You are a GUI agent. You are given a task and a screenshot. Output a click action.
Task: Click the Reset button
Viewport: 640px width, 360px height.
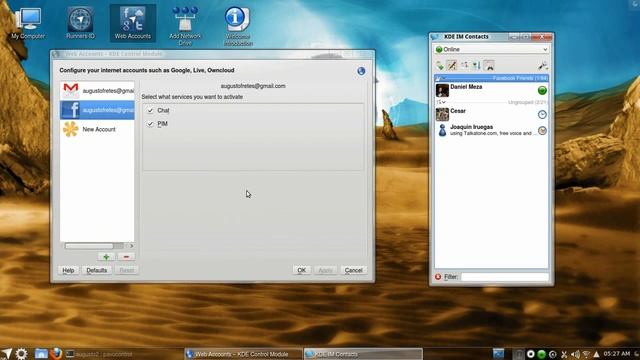point(127,270)
